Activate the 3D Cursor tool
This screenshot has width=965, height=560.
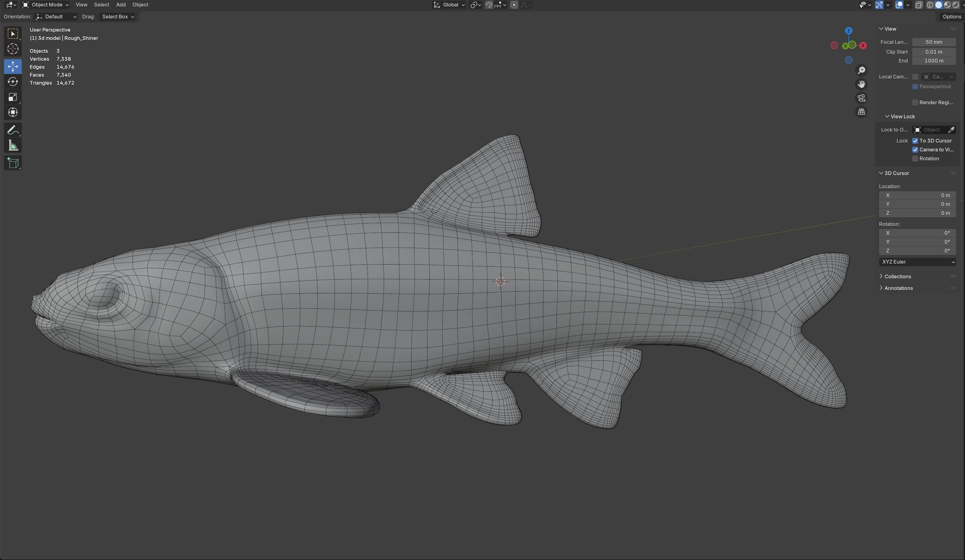click(13, 49)
